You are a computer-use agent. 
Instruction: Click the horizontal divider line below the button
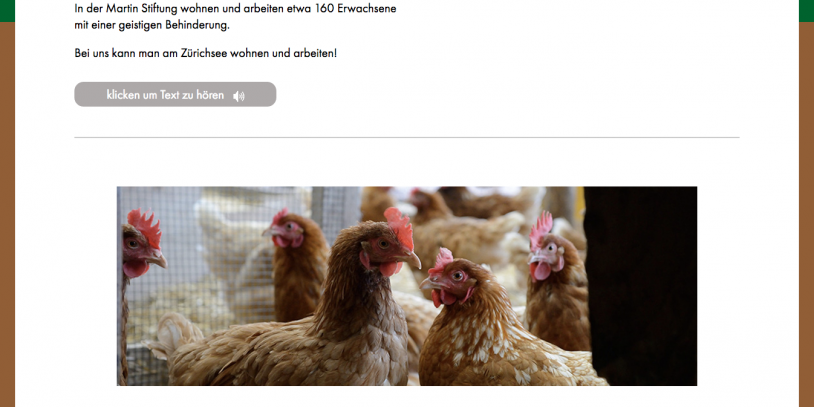[406, 137]
